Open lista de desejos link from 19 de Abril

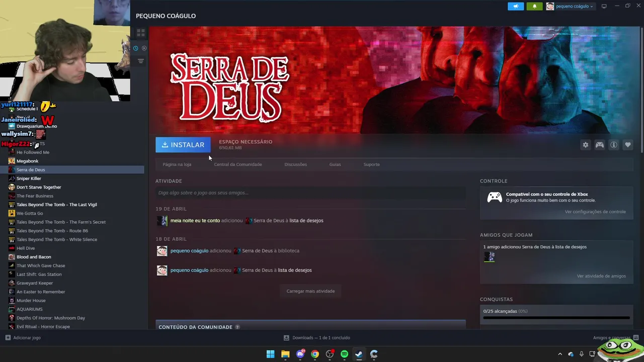306,221
